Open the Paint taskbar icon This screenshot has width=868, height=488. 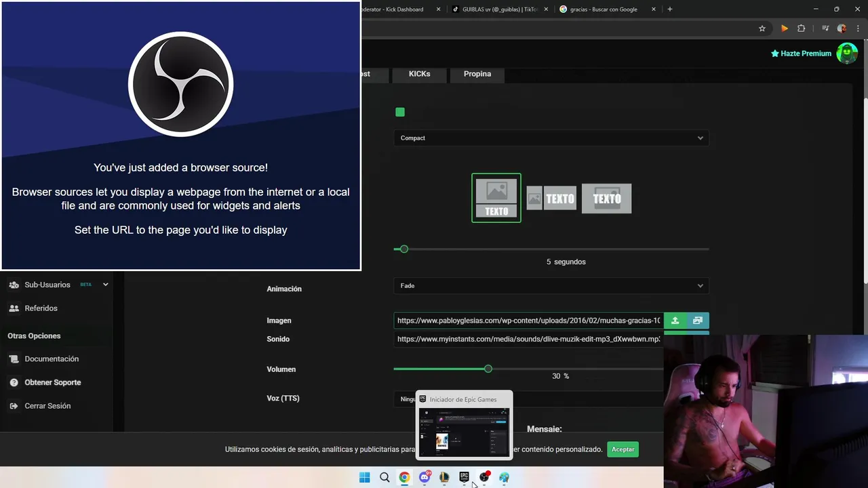point(504,477)
